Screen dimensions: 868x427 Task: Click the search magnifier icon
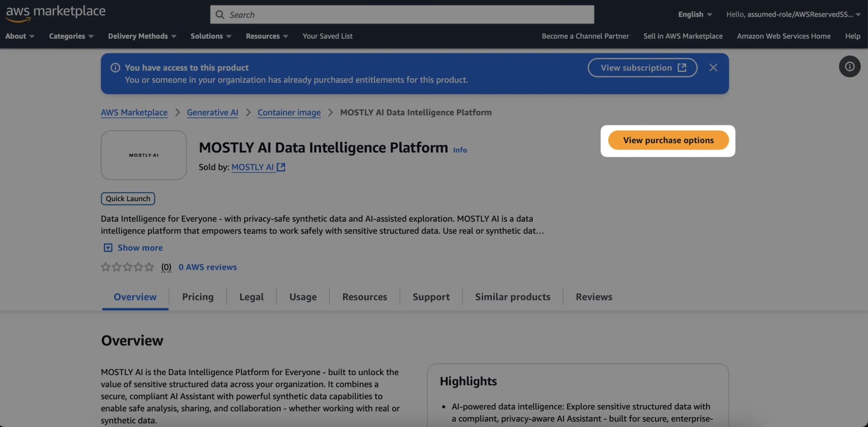(220, 14)
